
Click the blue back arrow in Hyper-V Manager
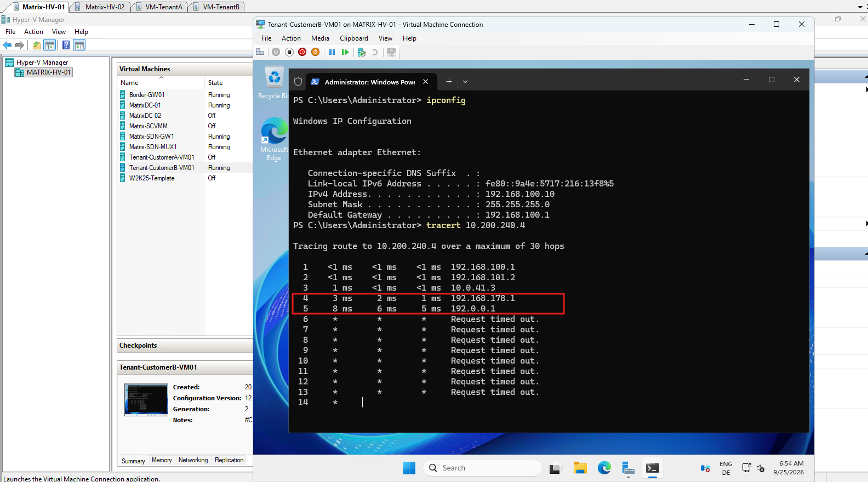tap(8, 45)
